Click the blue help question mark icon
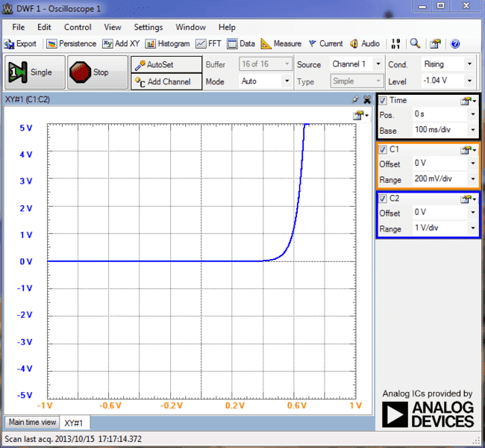The image size is (485, 448). (455, 44)
